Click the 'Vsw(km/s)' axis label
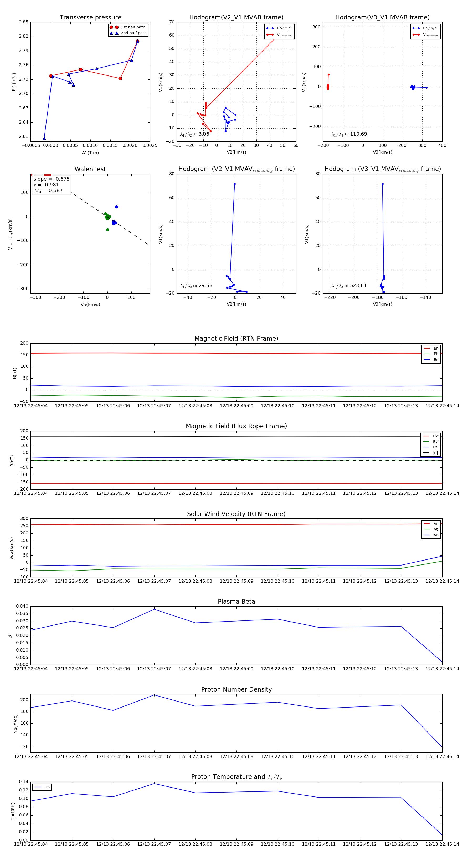Screen dimensions: 473x868 coord(12,548)
